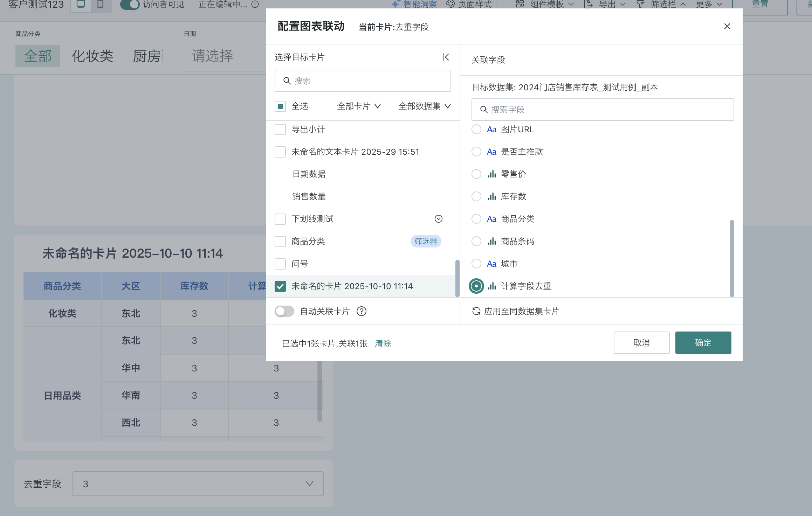Viewport: 812px width, 516px height.
Task: 开启自动关联卡片开关
Action: coord(284,311)
